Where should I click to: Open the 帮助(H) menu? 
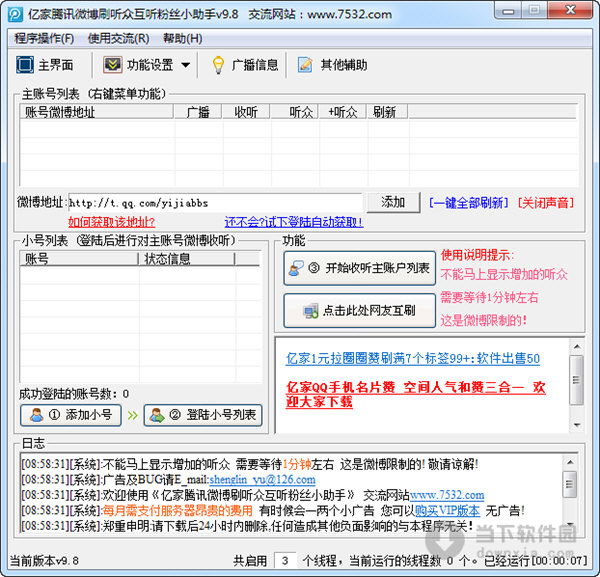point(183,38)
